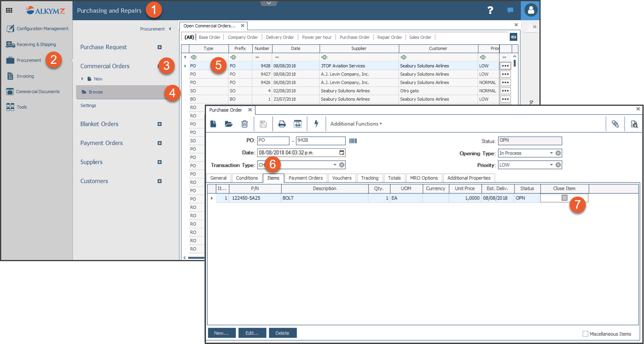Enable Miscellaneous Items checkbox

(x=585, y=334)
